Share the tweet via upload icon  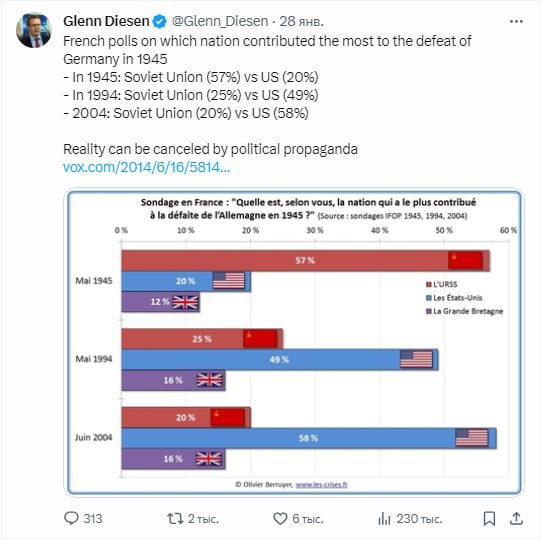[516, 518]
